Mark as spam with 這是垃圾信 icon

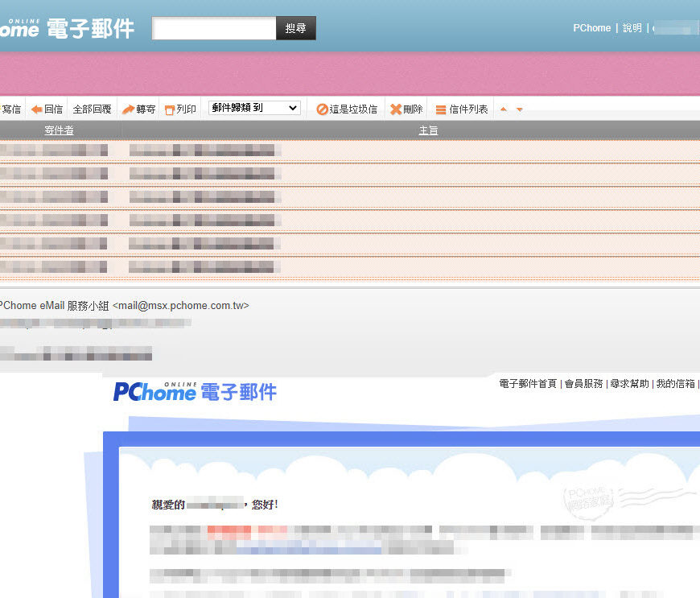(x=322, y=109)
